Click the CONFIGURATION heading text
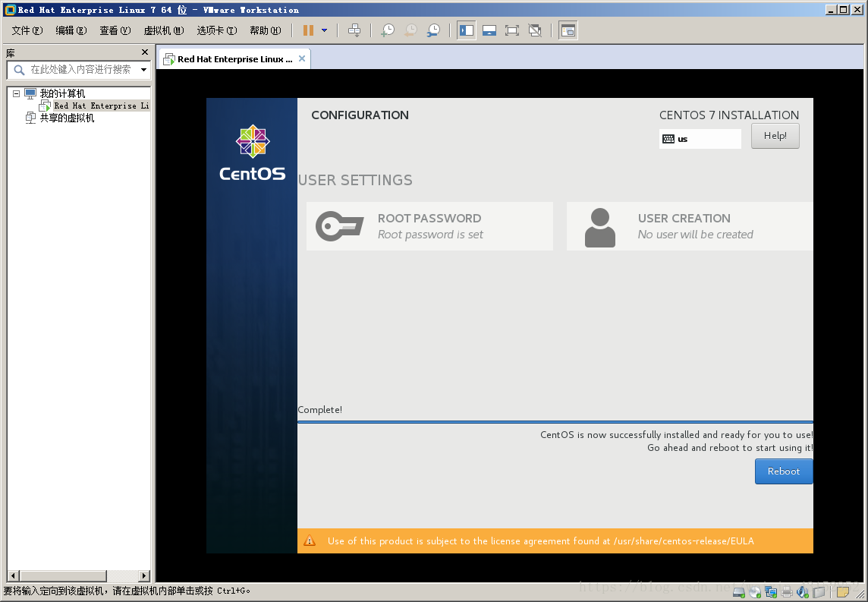Image resolution: width=868 pixels, height=602 pixels. tap(360, 115)
